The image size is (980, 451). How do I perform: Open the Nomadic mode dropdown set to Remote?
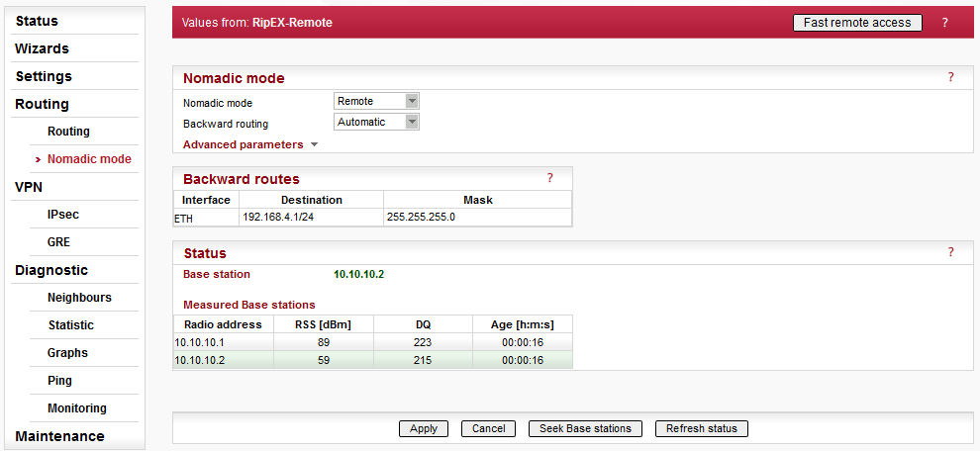tap(377, 101)
